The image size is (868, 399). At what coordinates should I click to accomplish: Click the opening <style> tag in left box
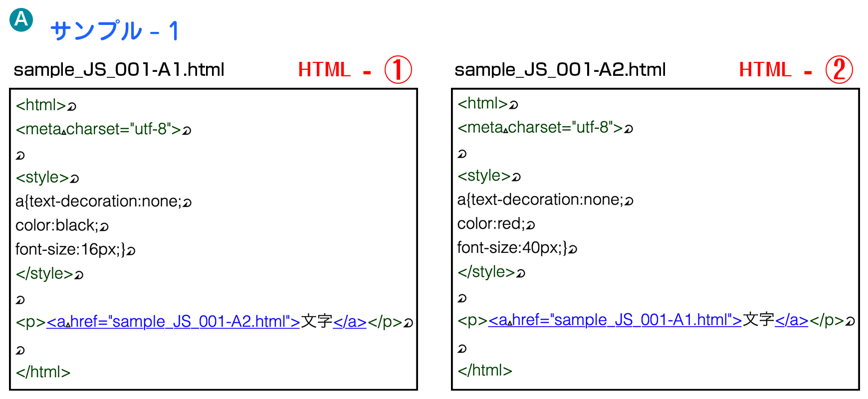pyautogui.click(x=42, y=177)
